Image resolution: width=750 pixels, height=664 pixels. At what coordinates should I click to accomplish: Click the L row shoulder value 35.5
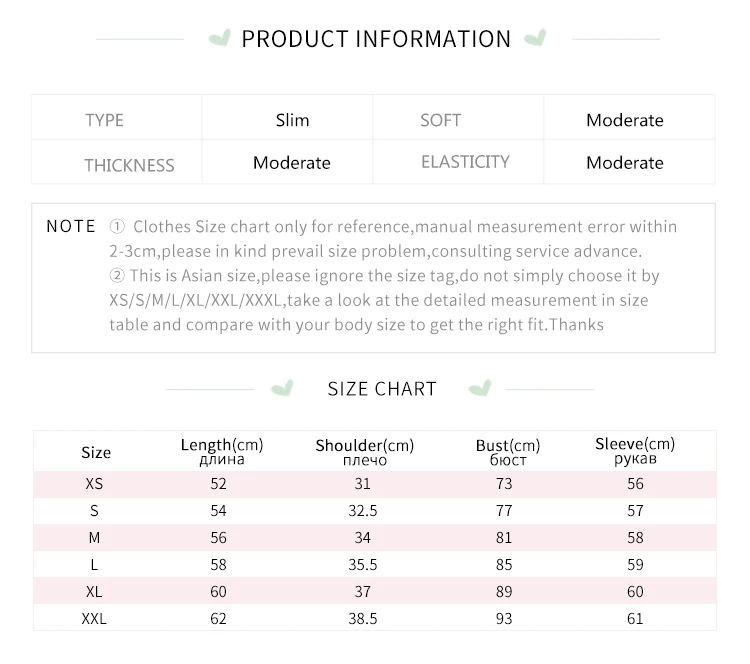point(363,564)
